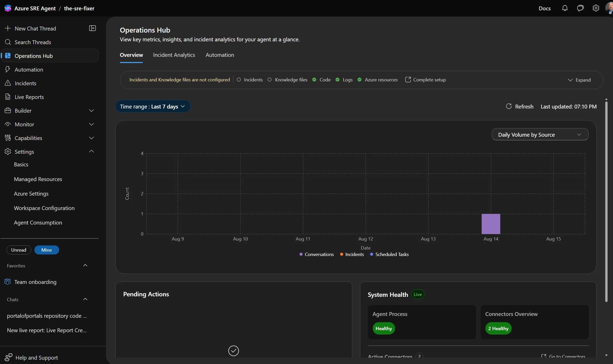Open the Docs link

(x=545, y=8)
